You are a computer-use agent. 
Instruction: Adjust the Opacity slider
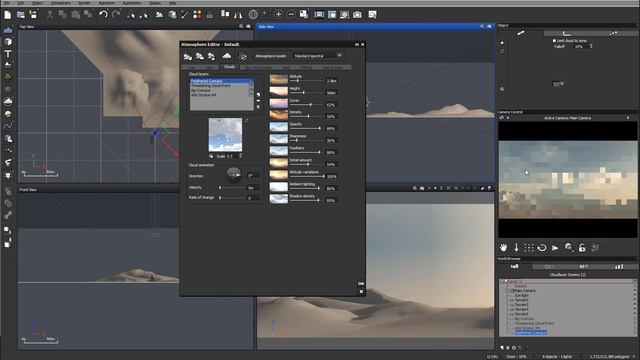[x=306, y=129]
